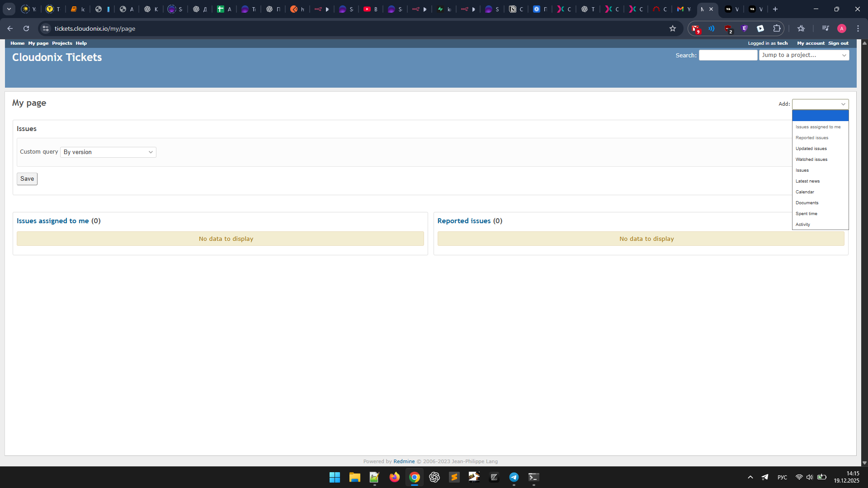Open Chrome three-dot menu

858,28
